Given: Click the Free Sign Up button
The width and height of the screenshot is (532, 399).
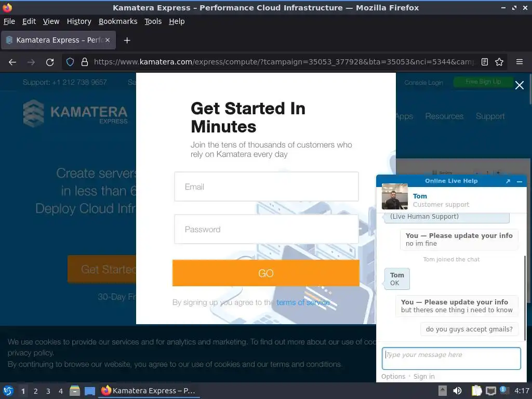Looking at the screenshot, I should pos(483,82).
